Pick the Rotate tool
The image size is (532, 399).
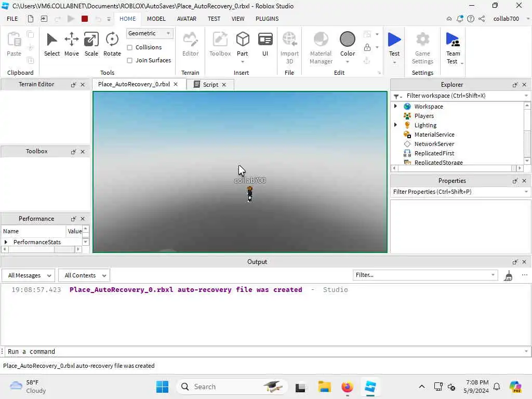coord(112,44)
